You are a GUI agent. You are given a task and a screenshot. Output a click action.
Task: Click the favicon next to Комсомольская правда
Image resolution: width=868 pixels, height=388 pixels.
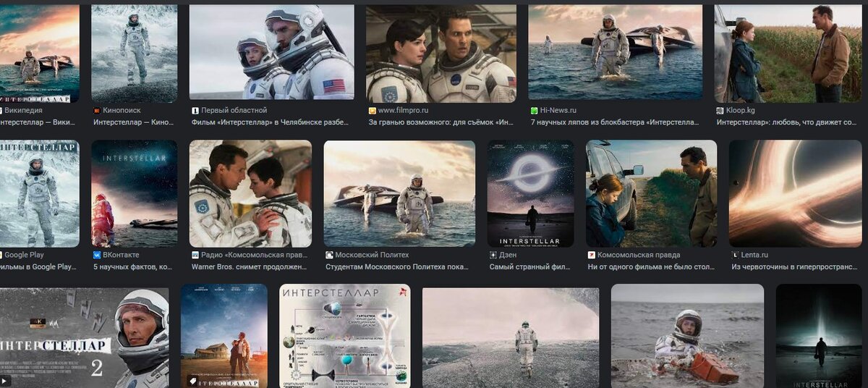(x=591, y=256)
